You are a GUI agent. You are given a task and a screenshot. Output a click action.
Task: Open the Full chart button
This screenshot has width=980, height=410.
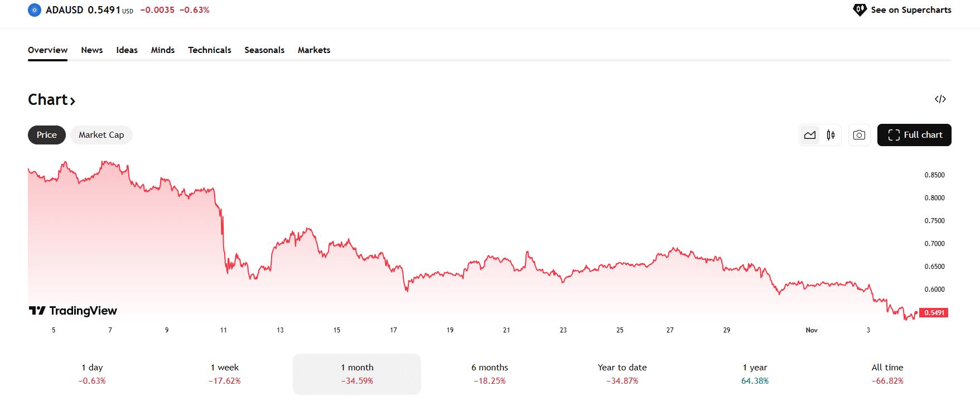(914, 135)
